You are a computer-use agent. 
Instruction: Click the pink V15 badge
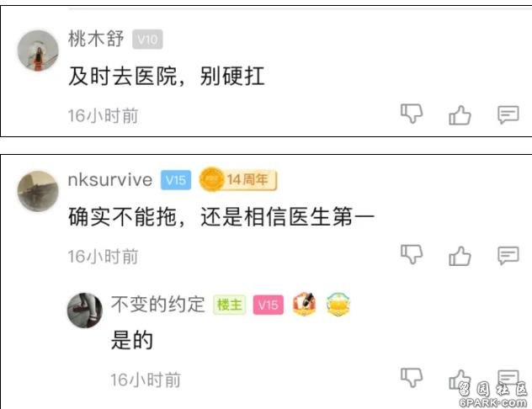pyautogui.click(x=268, y=305)
